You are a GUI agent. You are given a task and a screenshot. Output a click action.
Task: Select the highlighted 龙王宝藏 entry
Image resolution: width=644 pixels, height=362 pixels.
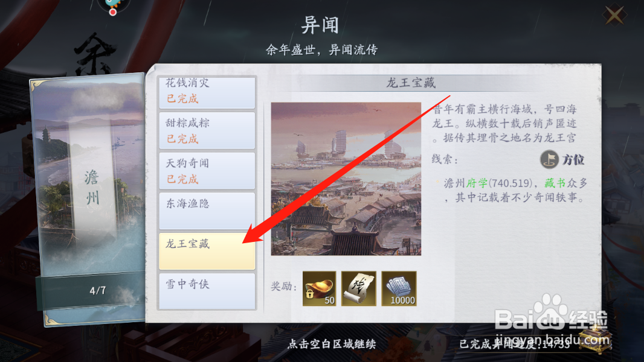(207, 251)
